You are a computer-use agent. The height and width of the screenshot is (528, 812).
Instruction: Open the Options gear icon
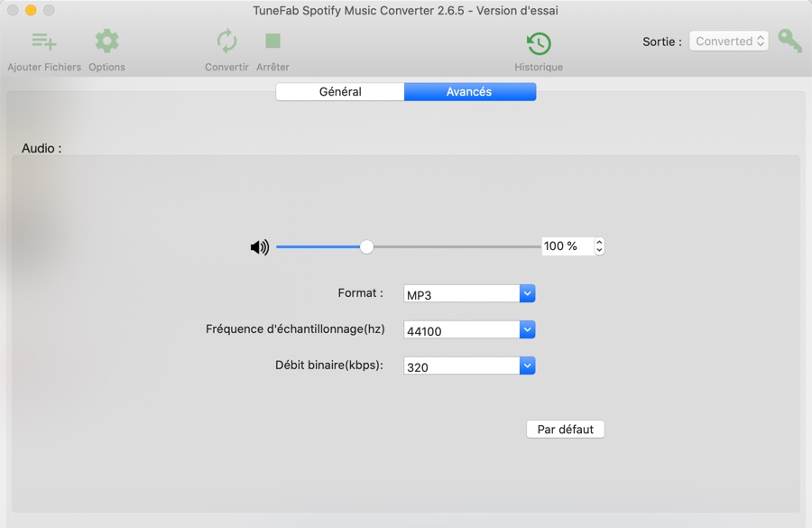[106, 42]
